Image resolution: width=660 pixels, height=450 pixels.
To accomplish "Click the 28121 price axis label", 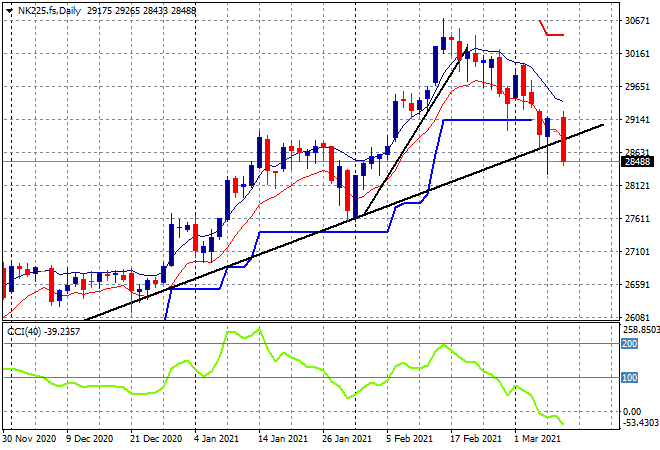I will coord(637,186).
